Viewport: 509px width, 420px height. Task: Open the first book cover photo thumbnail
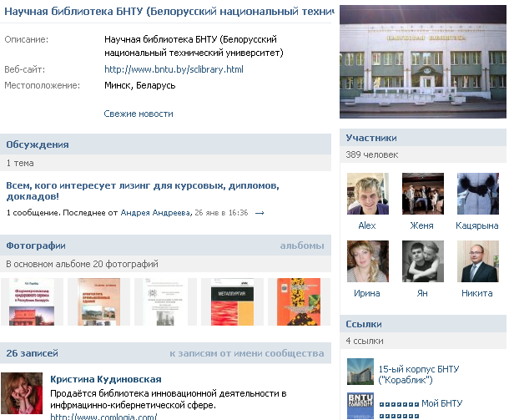pyautogui.click(x=32, y=301)
